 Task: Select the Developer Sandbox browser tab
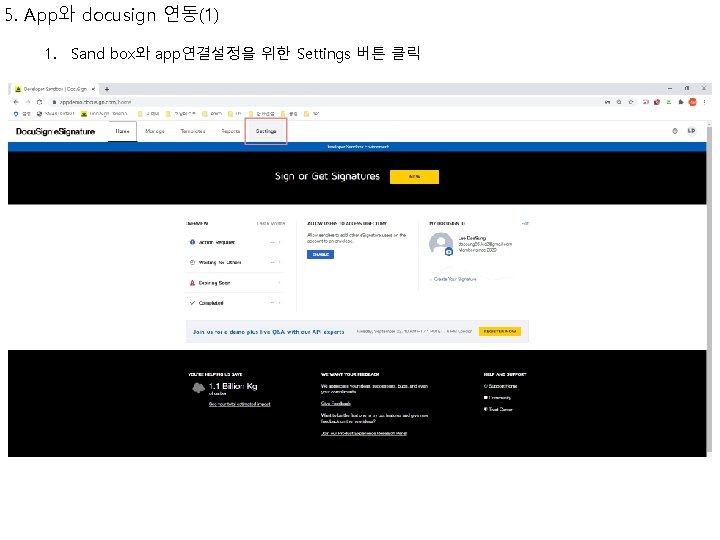point(55,89)
